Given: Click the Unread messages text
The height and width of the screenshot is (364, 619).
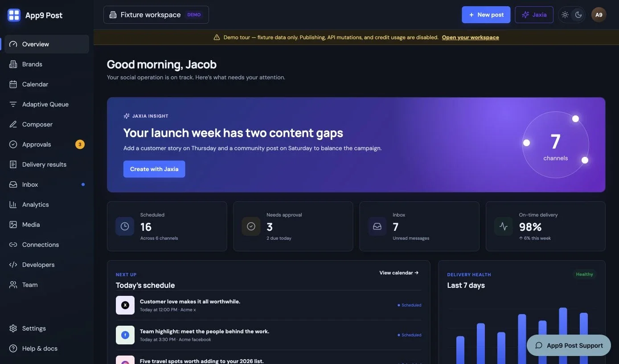Looking at the screenshot, I should tap(411, 238).
